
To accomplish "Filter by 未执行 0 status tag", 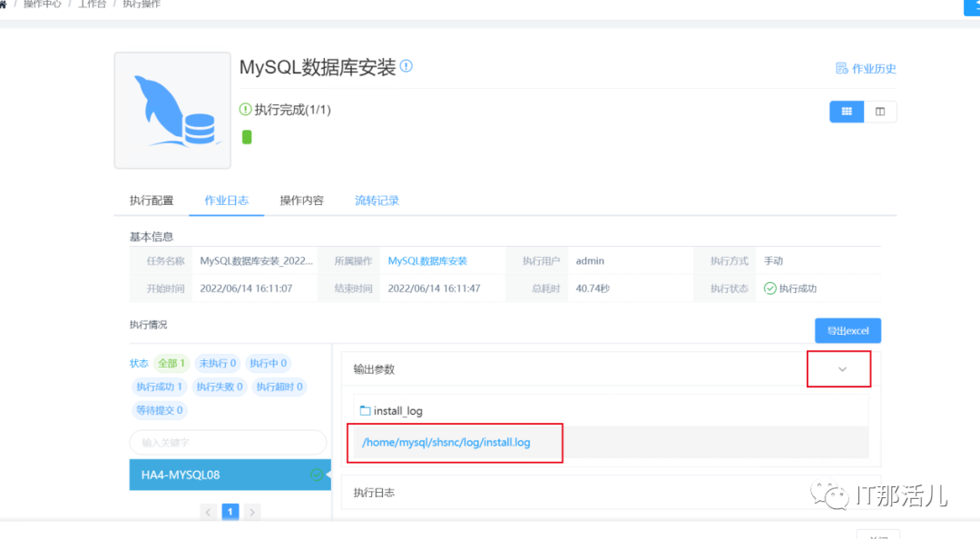I will point(218,363).
